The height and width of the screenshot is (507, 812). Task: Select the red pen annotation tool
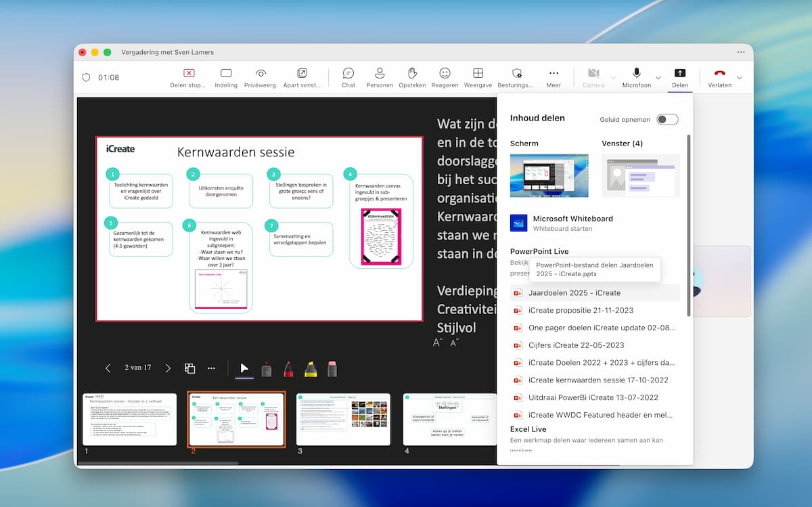tap(287, 369)
